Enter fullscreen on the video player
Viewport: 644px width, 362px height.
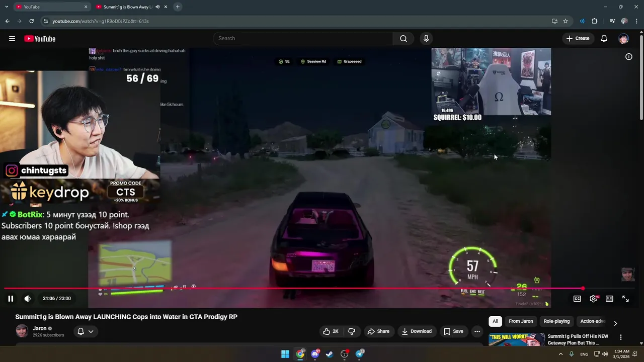pos(625,299)
